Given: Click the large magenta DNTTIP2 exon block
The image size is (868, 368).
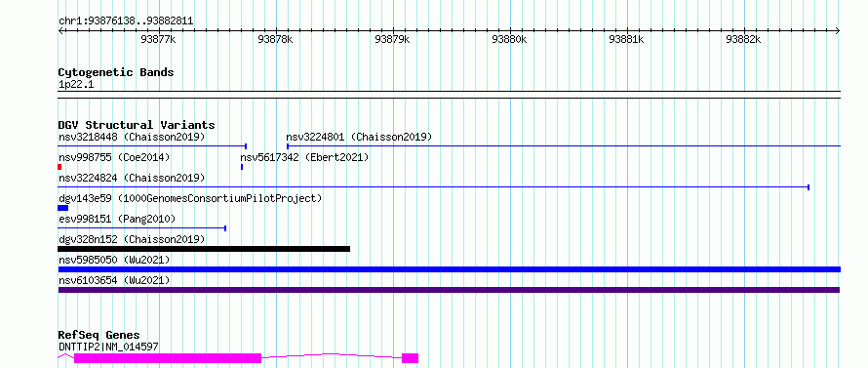Looking at the screenshot, I should [168, 358].
